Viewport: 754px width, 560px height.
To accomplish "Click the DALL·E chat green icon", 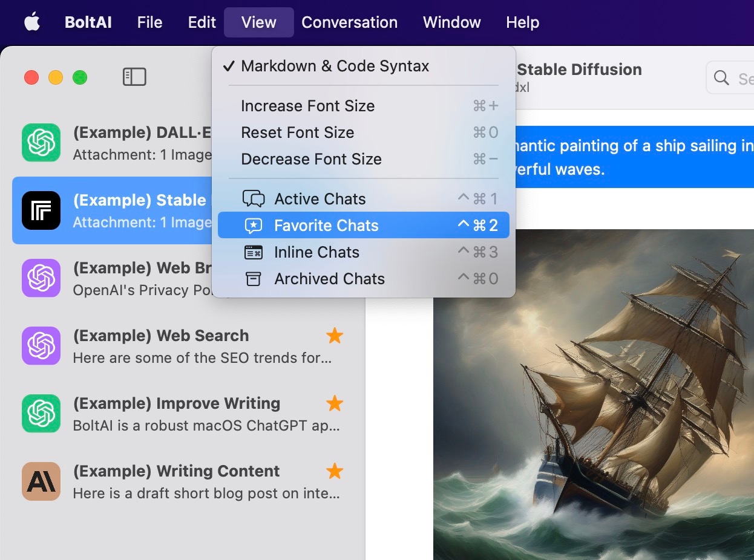I will click(41, 143).
